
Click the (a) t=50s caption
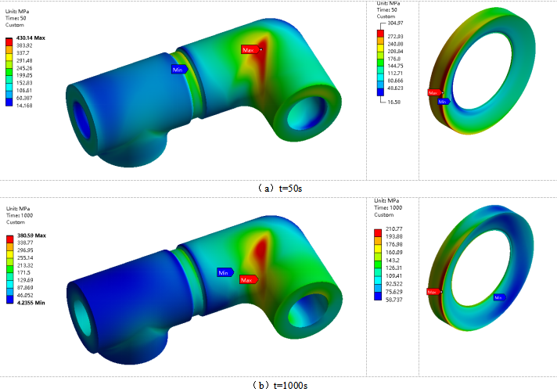tap(279, 188)
